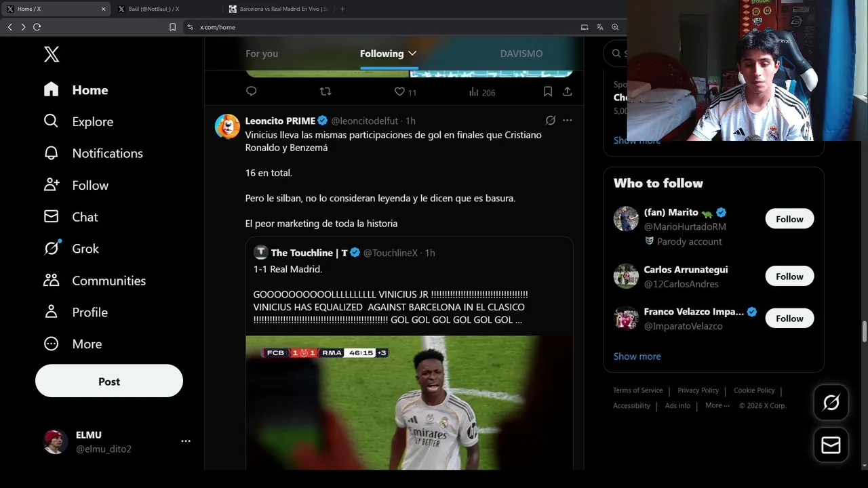Screen dimensions: 868x488
Task: Repost the post with 206 views
Action: pos(325,91)
